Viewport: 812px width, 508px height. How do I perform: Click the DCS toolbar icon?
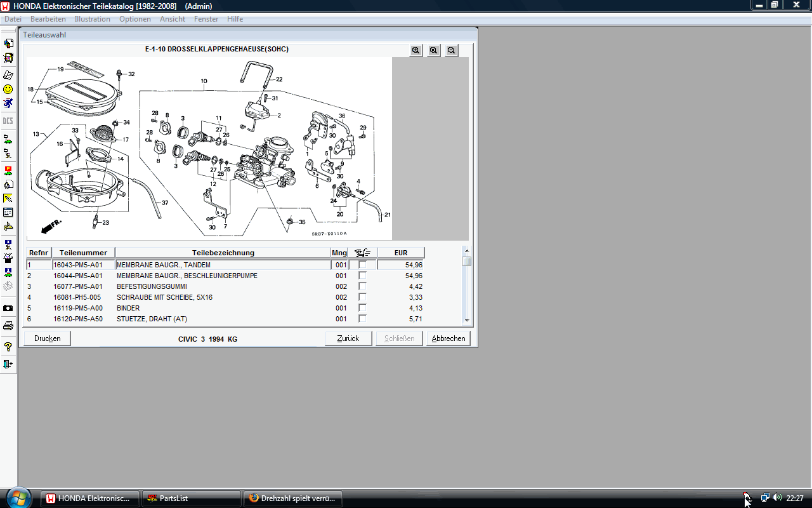pos(8,121)
